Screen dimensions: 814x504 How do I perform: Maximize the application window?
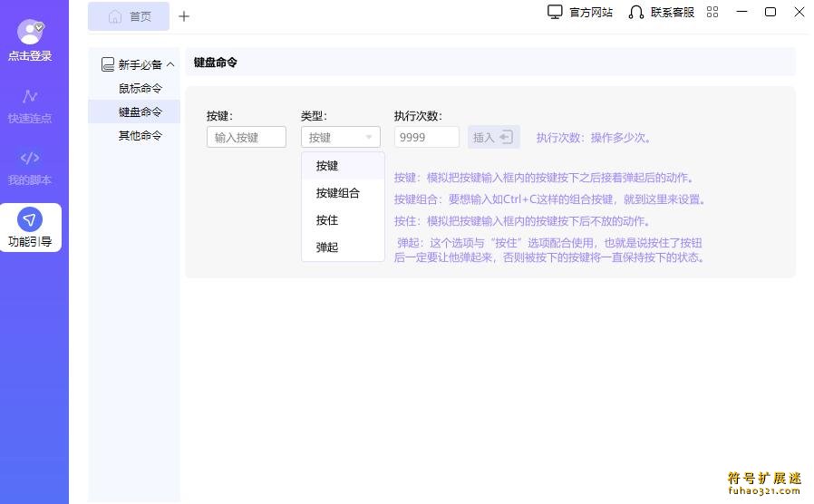click(770, 12)
